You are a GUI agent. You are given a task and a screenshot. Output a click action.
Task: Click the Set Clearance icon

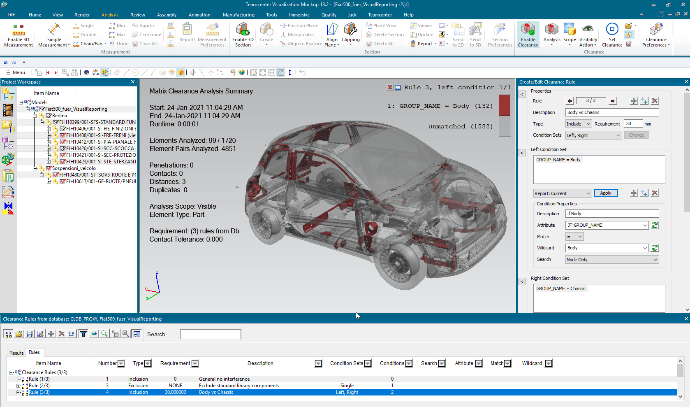[x=612, y=35]
